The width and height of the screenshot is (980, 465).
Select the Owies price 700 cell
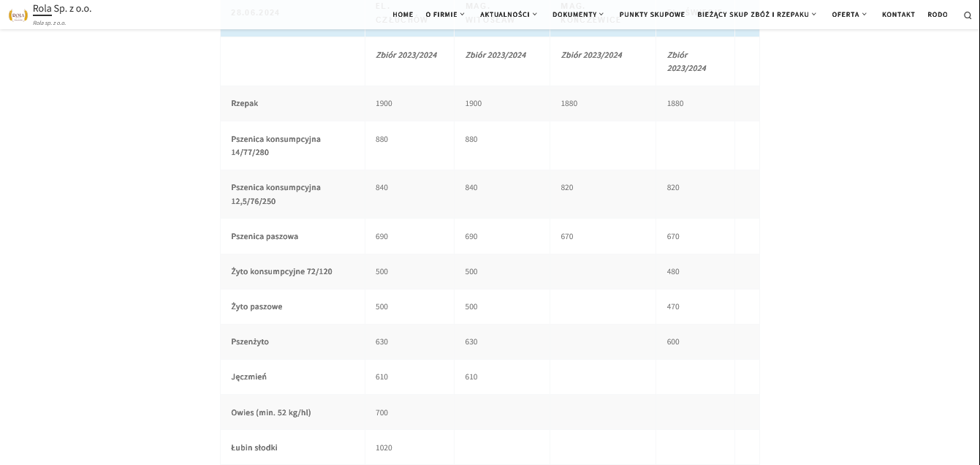tap(381, 412)
